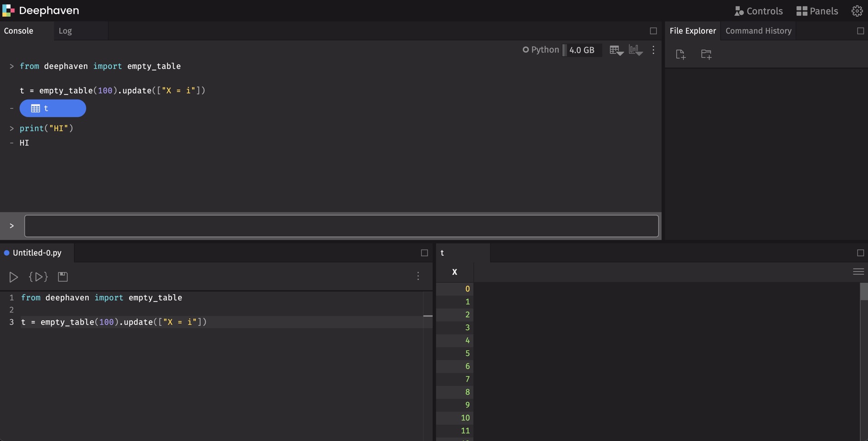Create a new folder in File Explorer

[706, 54]
